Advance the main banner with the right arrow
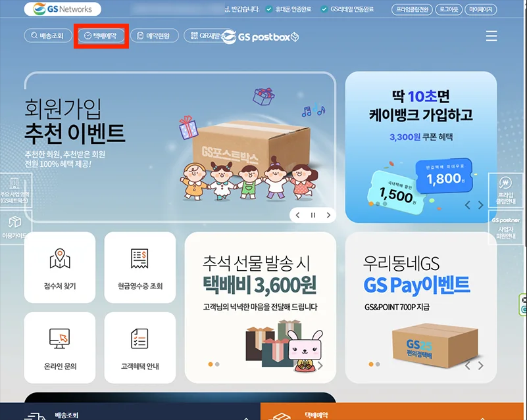Image resolution: width=527 pixels, height=420 pixels. coord(328,215)
